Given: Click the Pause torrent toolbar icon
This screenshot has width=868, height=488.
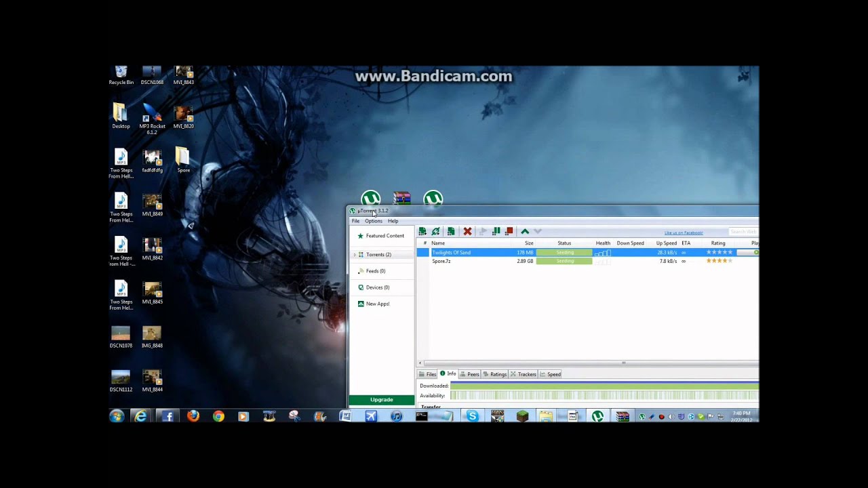Looking at the screenshot, I should coord(496,232).
